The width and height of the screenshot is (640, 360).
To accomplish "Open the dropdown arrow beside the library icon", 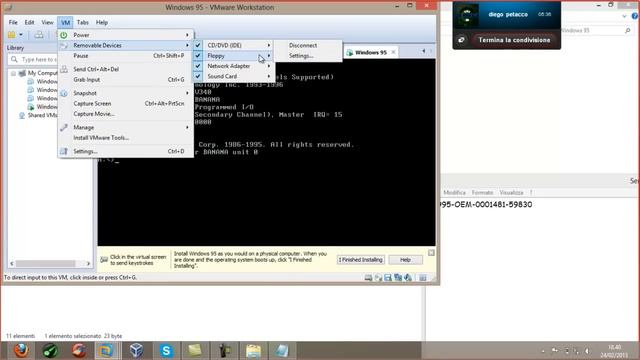I will [21, 35].
